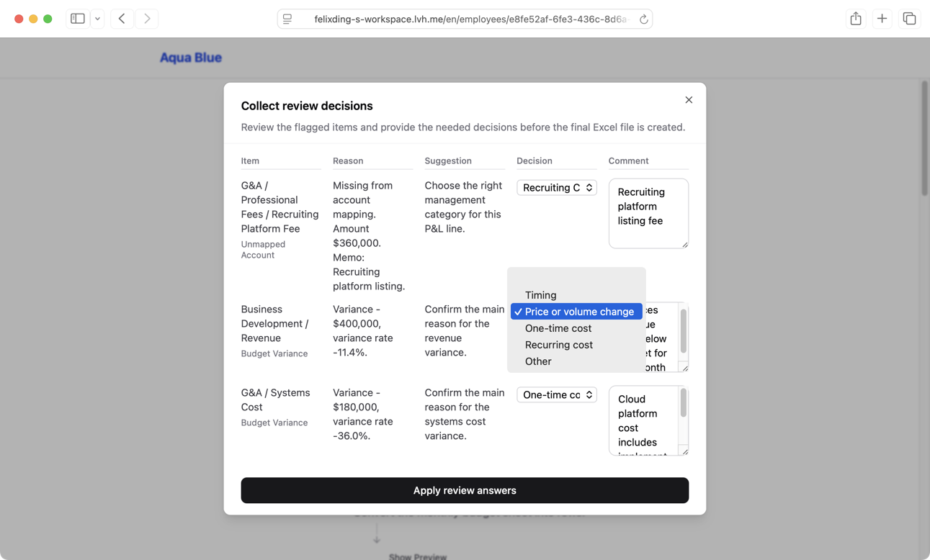Click the red macOS close window button

[x=19, y=19]
